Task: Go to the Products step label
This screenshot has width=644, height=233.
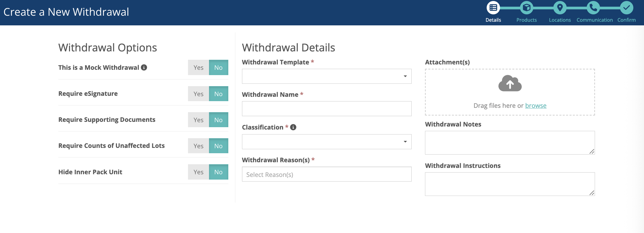Action: [527, 20]
